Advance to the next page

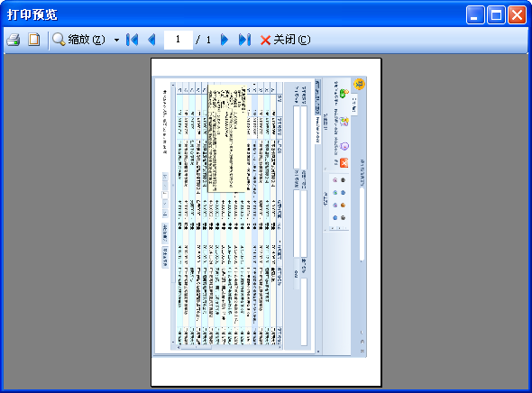225,40
